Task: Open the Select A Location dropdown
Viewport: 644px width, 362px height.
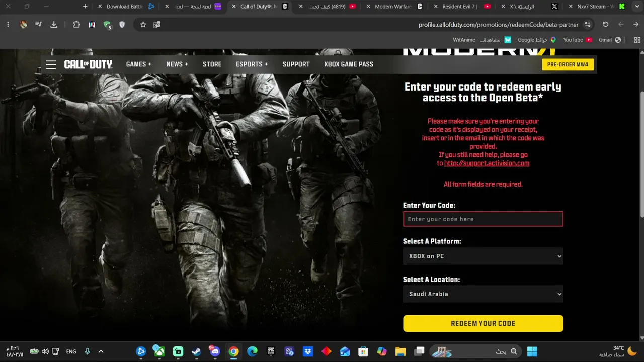Action: tap(483, 294)
